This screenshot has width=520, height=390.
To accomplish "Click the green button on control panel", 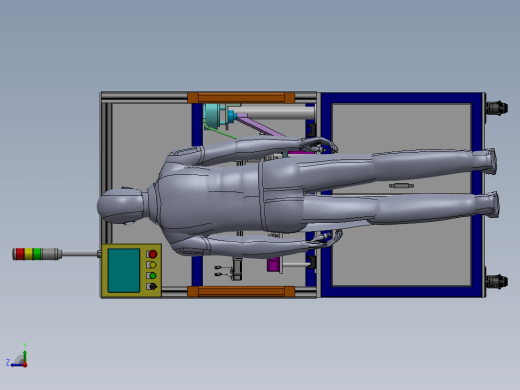I will click(x=152, y=276).
